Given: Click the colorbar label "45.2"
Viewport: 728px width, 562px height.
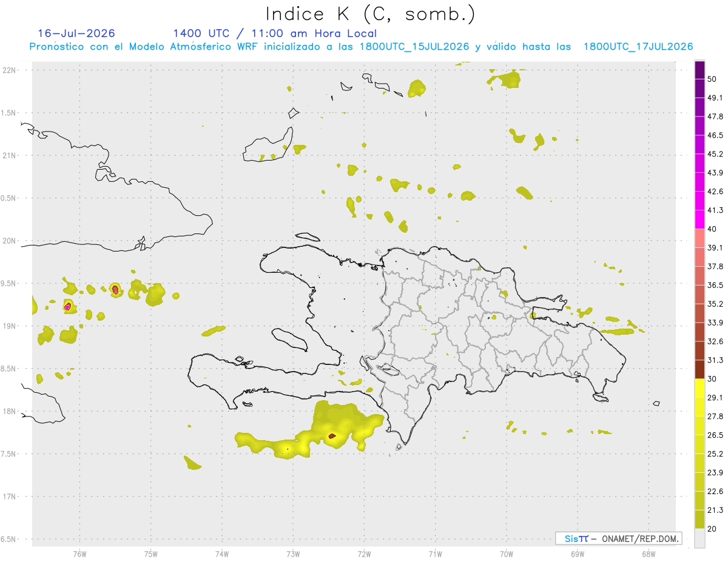Looking at the screenshot, I should click(715, 154).
